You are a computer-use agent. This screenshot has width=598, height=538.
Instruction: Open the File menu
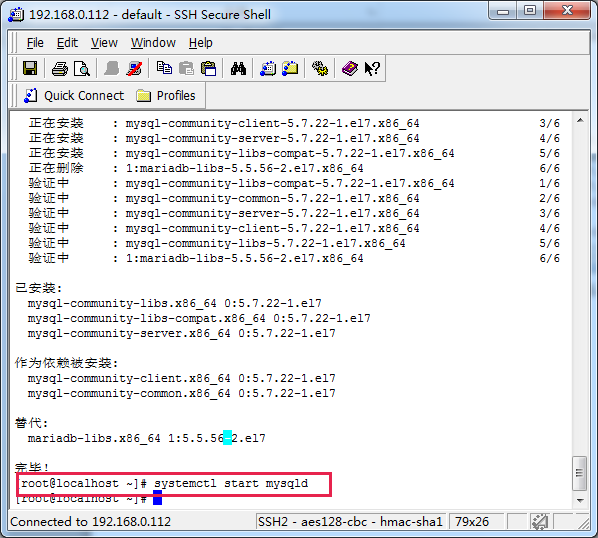(35, 43)
